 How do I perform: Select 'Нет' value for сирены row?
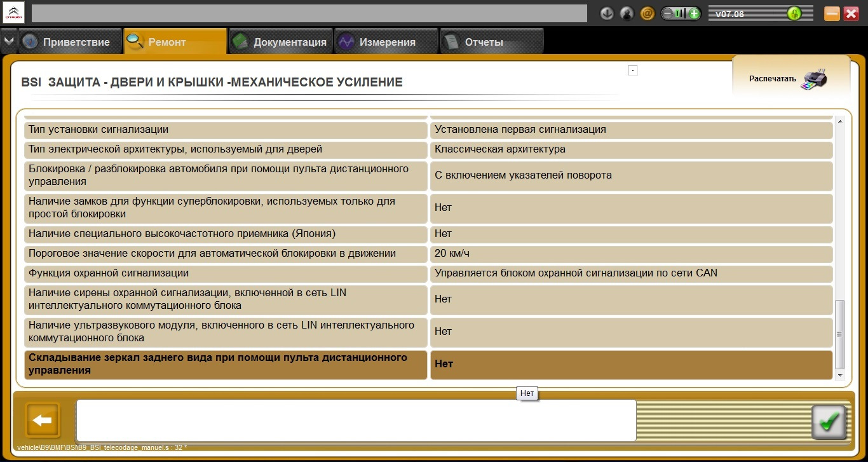point(632,299)
